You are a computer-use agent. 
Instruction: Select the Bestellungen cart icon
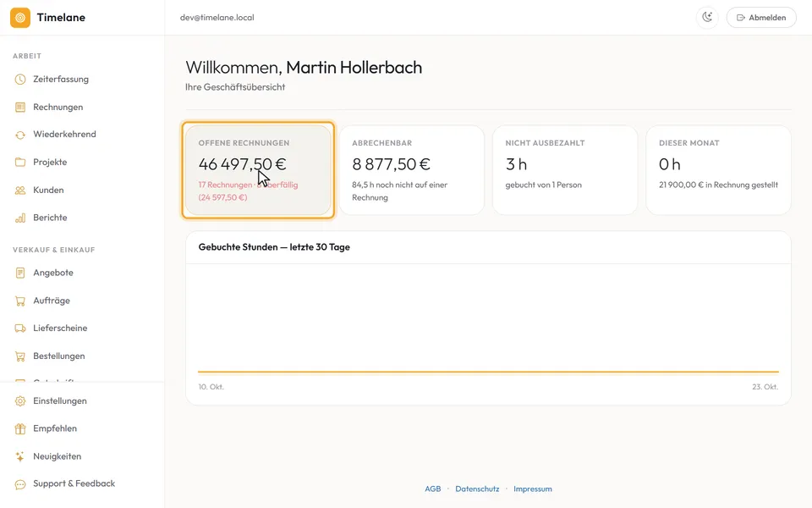coord(20,356)
